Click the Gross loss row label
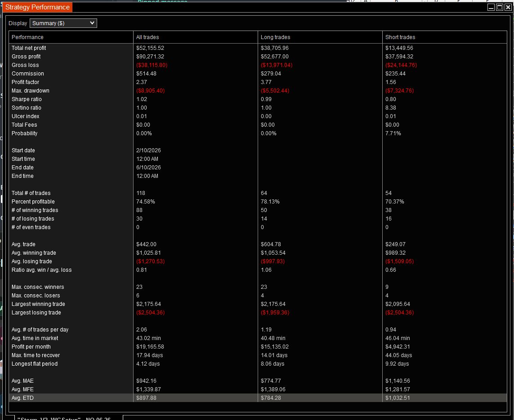Image resolution: width=514 pixels, height=420 pixels. pyautogui.click(x=25, y=65)
